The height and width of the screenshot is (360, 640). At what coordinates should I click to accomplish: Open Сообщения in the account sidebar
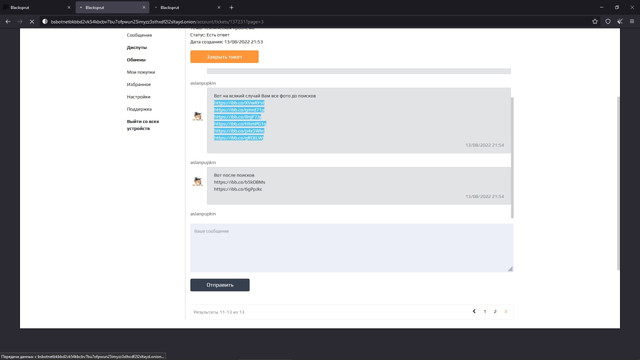click(x=139, y=35)
